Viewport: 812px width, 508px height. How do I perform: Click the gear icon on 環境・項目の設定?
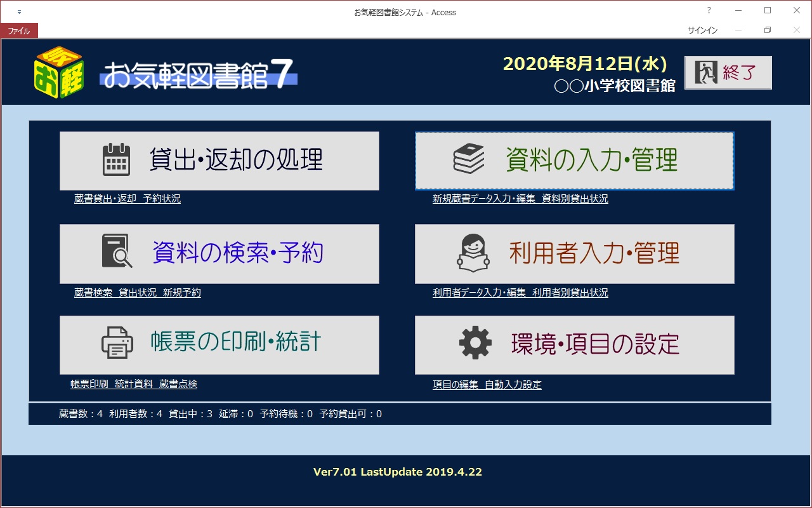coord(475,344)
